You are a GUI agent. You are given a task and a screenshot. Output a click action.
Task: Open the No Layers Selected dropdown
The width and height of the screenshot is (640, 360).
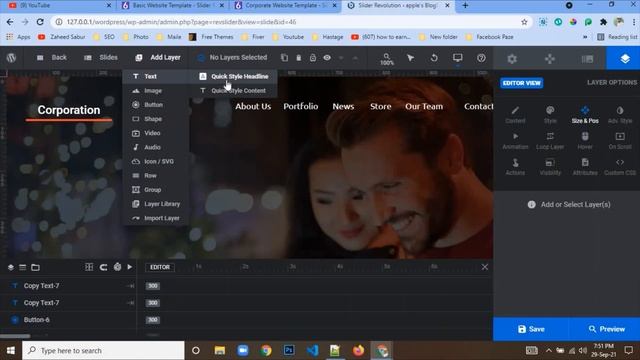233,58
